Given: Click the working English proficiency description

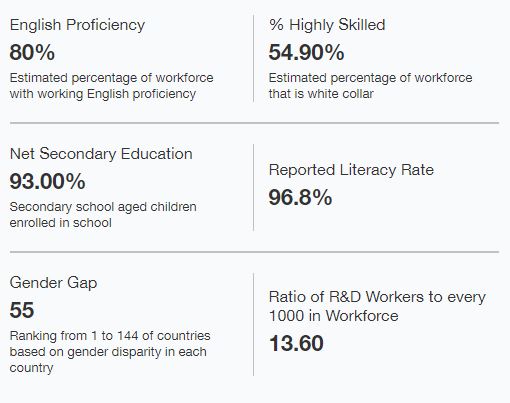Looking at the screenshot, I should tap(111, 86).
